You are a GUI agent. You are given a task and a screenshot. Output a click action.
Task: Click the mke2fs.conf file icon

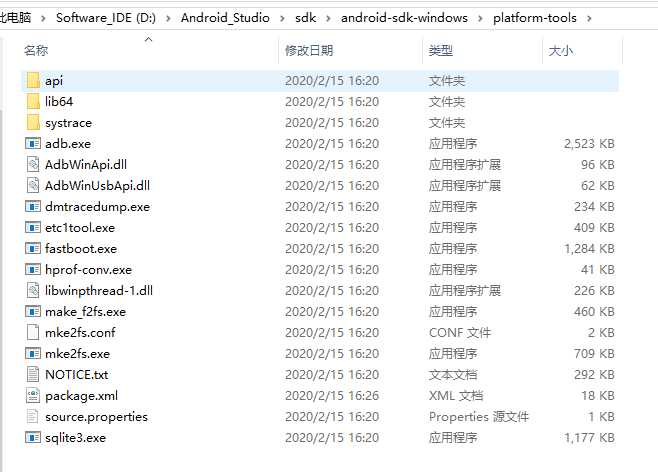(33, 332)
